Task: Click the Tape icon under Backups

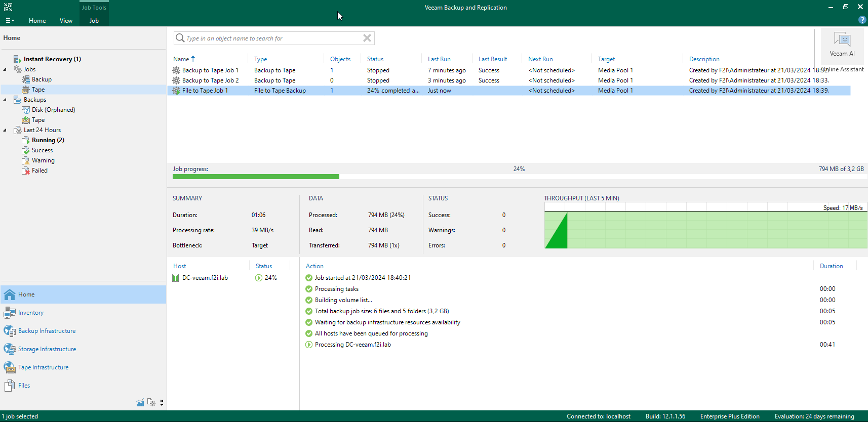Action: [x=26, y=120]
